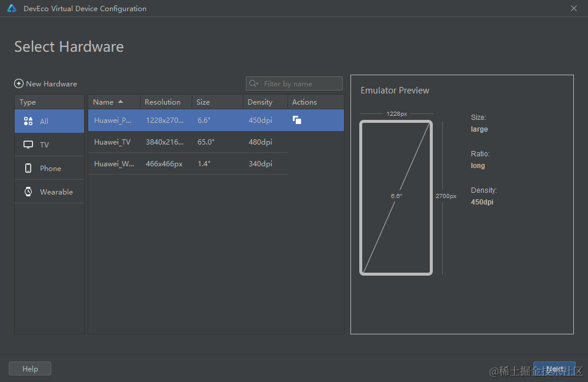Close the Virtual Device Configuration dialog
Image resolution: width=588 pixels, height=382 pixels.
tap(574, 8)
